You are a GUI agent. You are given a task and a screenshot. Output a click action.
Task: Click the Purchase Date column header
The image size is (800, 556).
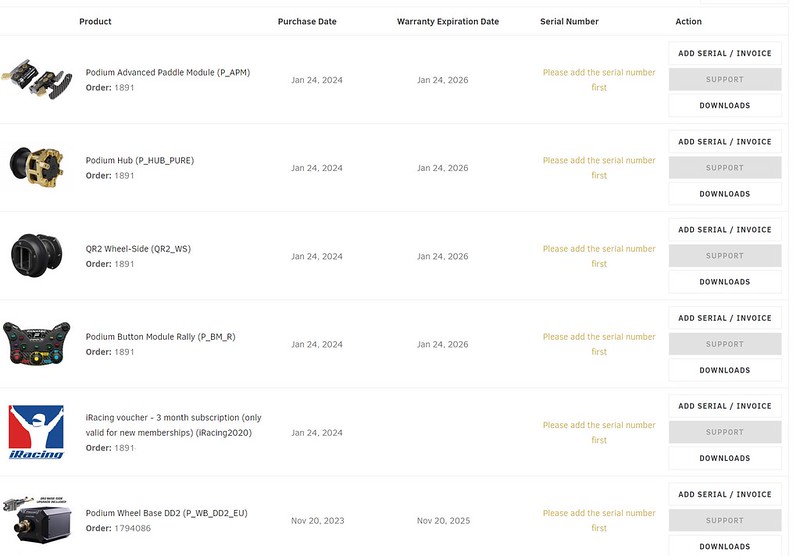[307, 21]
